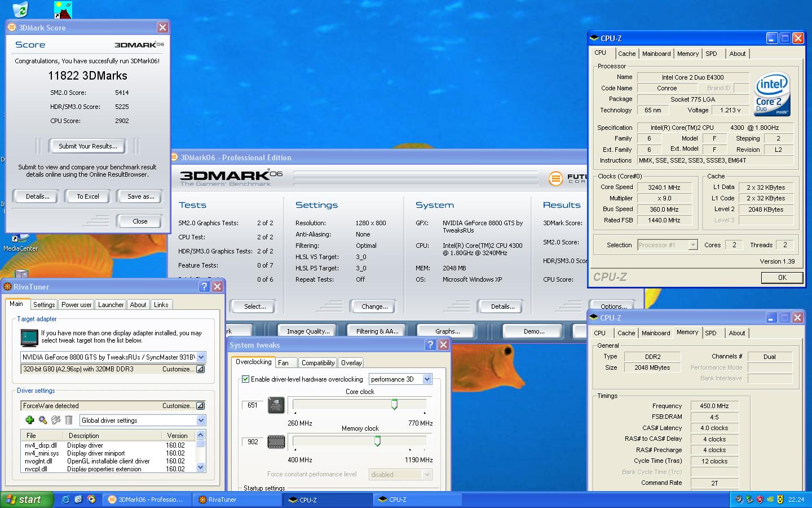The height and width of the screenshot is (508, 812).
Task: Click the NVIDIA green tray icon
Action: (770, 500)
